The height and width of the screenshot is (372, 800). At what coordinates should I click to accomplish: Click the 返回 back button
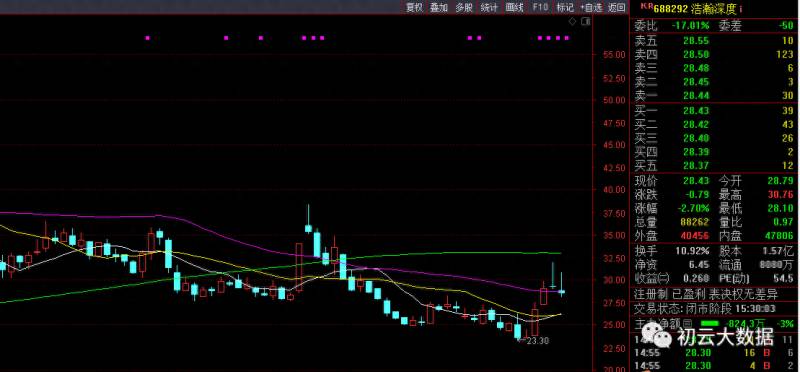click(617, 7)
